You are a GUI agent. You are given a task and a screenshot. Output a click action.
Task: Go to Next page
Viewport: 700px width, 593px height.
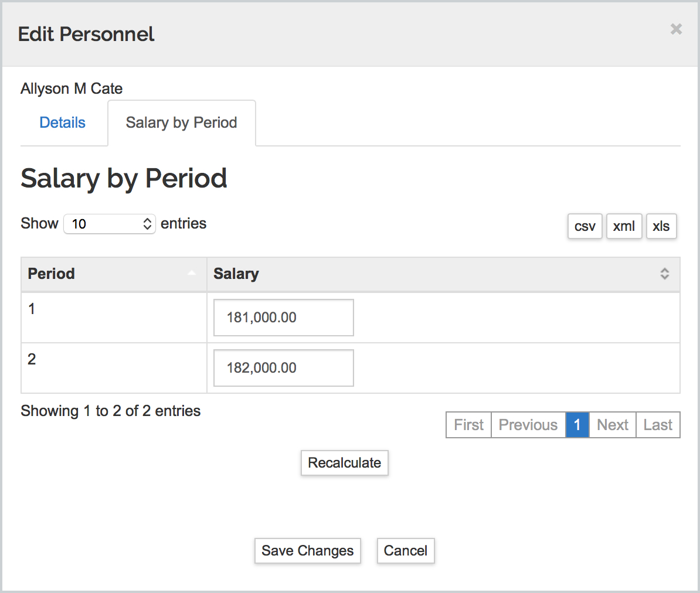[613, 425]
